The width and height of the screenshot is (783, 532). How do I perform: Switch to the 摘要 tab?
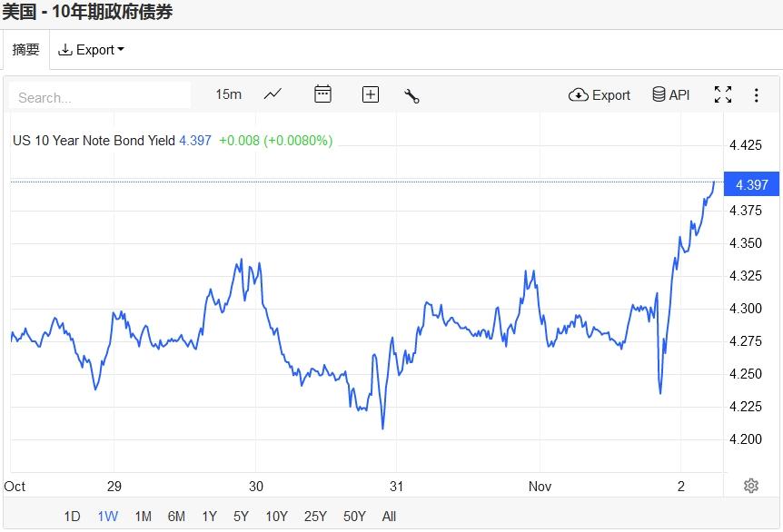(x=25, y=50)
